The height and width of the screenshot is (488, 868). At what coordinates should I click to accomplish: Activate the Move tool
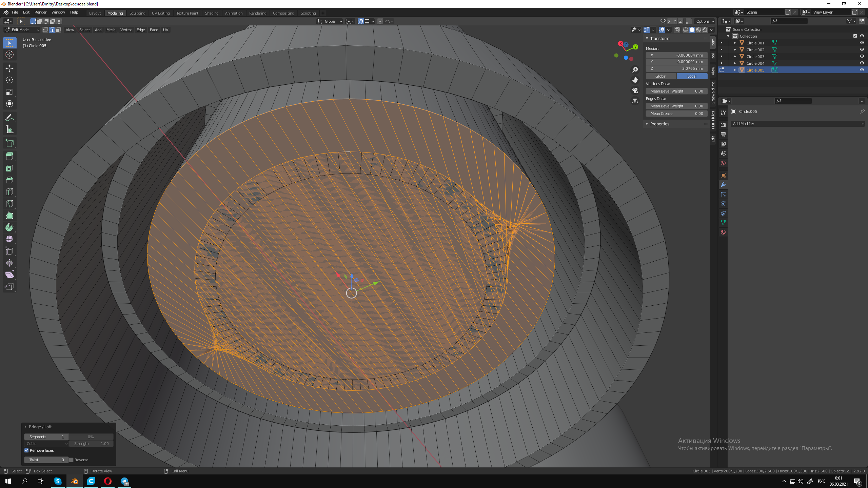(x=9, y=68)
